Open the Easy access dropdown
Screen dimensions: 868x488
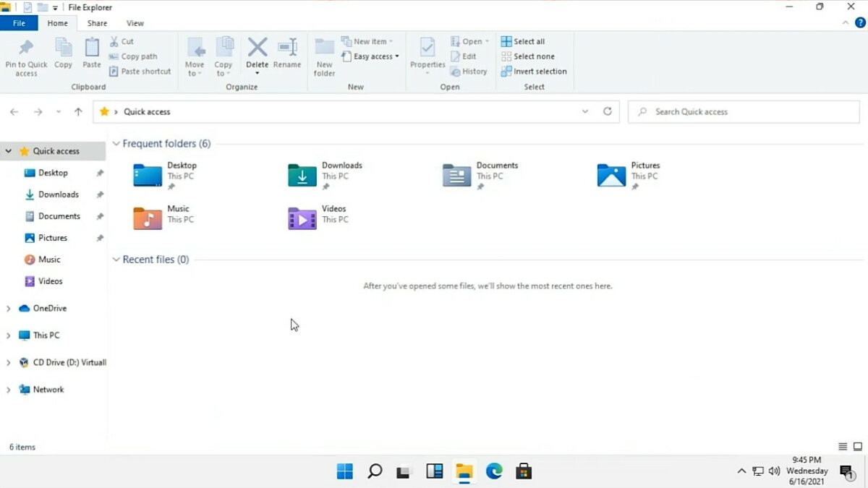tap(370, 56)
